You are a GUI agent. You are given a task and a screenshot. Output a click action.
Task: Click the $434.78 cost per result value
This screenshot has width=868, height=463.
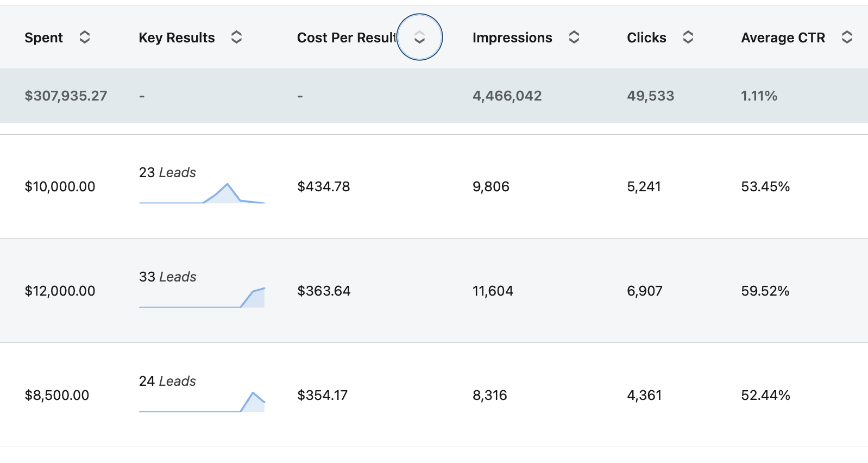tap(323, 187)
